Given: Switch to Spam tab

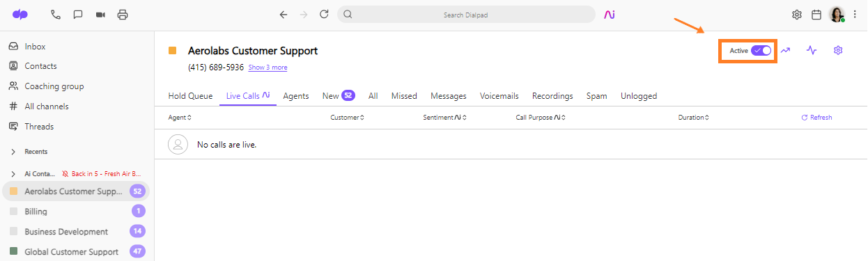Looking at the screenshot, I should [596, 96].
